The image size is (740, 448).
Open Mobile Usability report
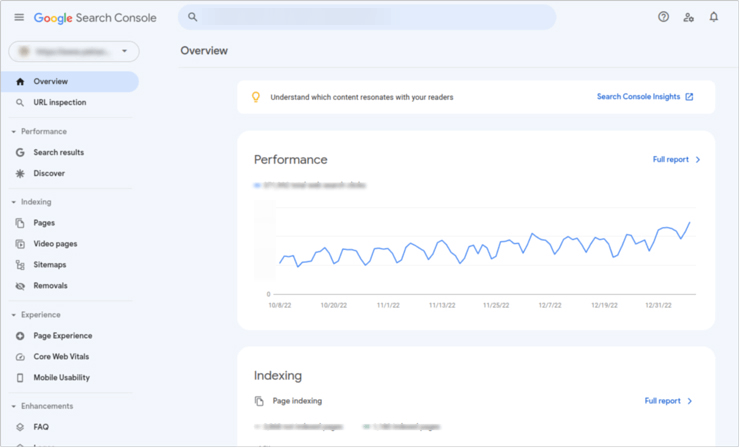[x=61, y=378]
